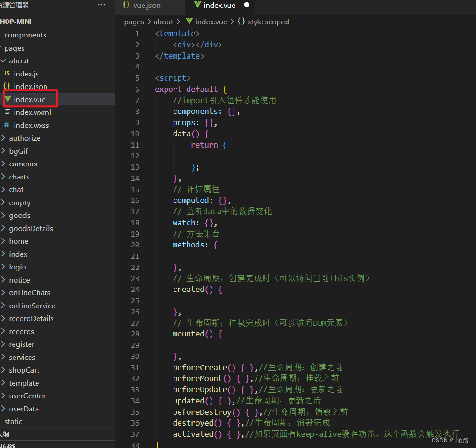Click the 'destroyed()' code line
476x448 pixels.
pyautogui.click(x=251, y=423)
